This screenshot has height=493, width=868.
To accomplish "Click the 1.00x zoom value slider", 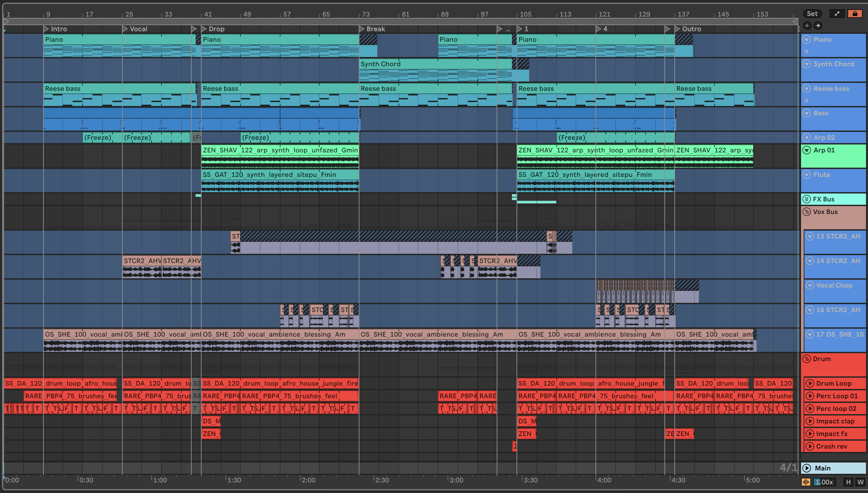I will (824, 482).
